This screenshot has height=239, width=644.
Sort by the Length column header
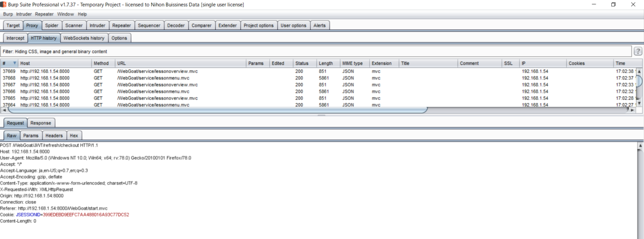click(x=328, y=63)
